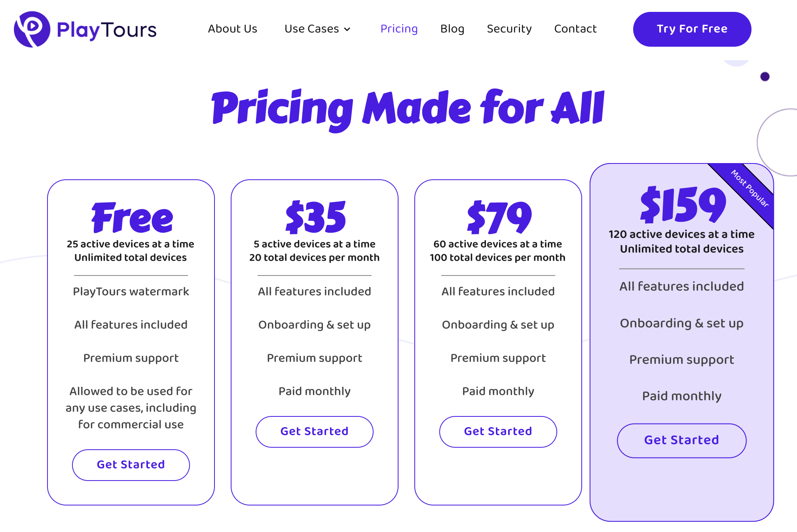Image resolution: width=797 pixels, height=532 pixels.
Task: Click the $79 price heading
Action: coord(499,217)
